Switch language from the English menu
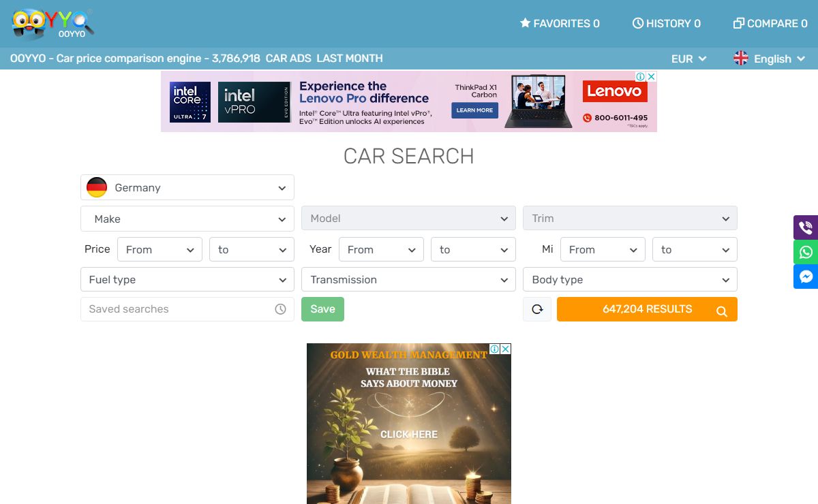 [770, 59]
